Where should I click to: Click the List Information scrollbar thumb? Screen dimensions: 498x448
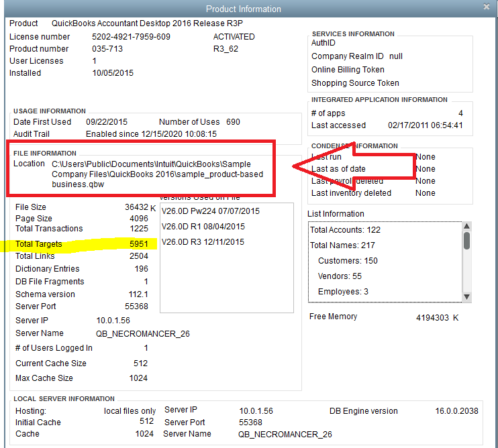466,241
